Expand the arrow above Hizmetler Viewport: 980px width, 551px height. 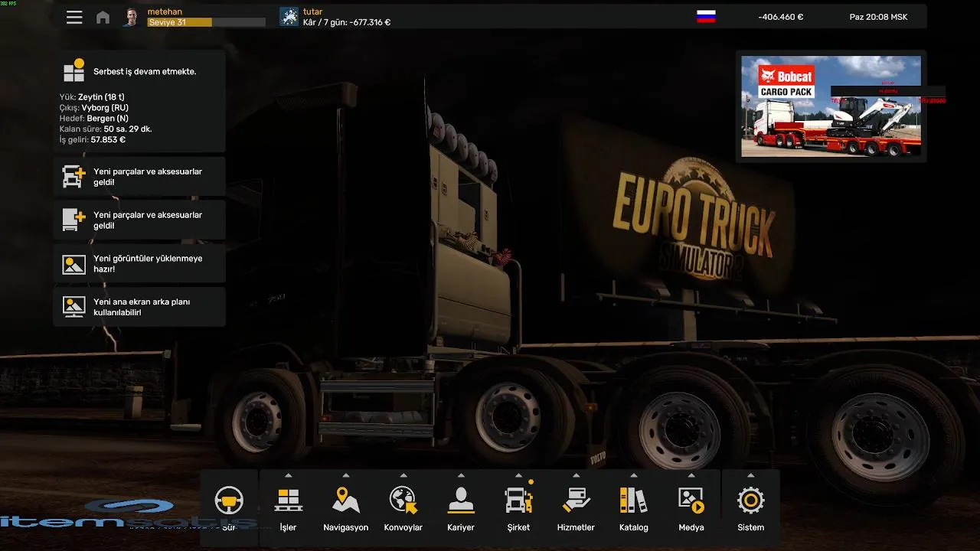click(576, 475)
